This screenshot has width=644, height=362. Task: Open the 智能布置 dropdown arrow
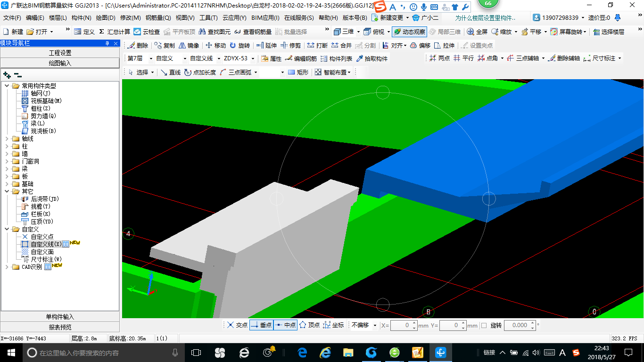tap(349, 72)
